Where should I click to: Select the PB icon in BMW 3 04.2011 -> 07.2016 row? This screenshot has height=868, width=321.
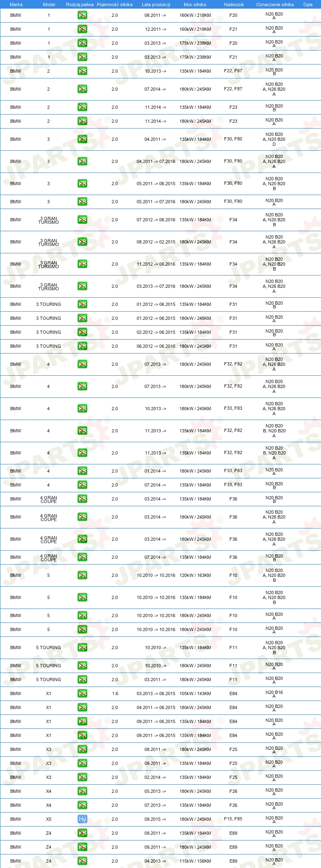pos(82,161)
